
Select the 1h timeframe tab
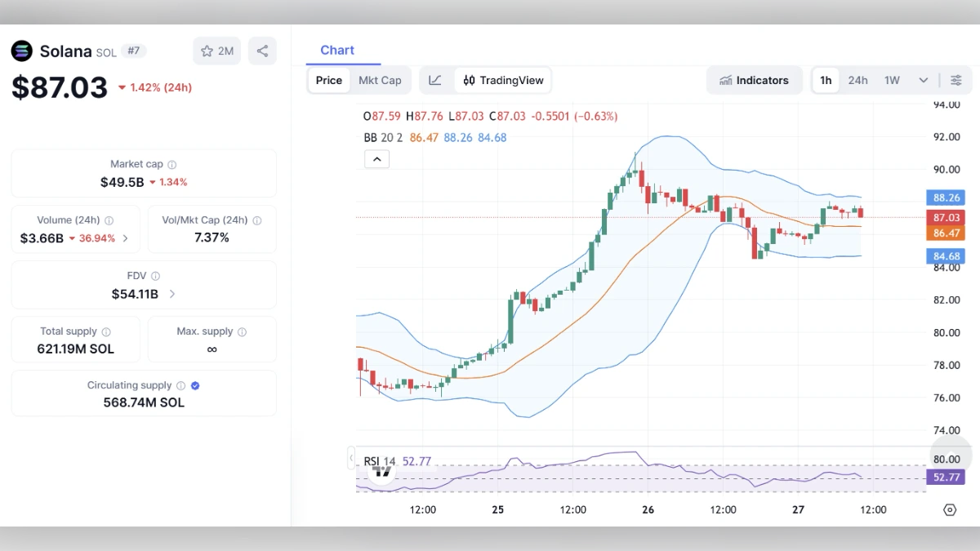click(825, 80)
